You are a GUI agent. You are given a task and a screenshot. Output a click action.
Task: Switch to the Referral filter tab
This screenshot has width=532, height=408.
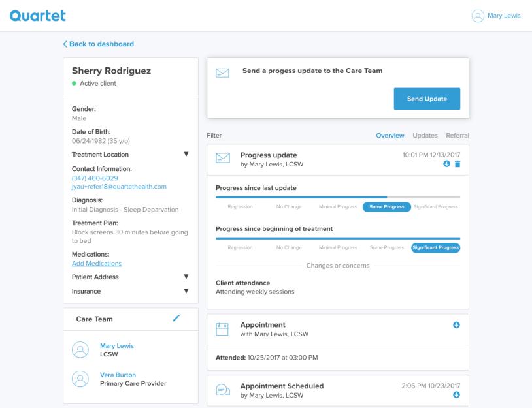(x=457, y=135)
